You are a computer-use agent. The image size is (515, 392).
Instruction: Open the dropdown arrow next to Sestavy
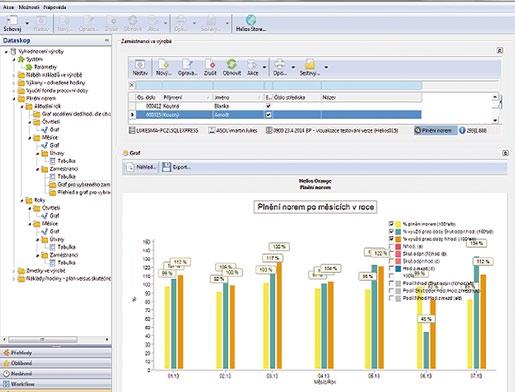[326, 67]
